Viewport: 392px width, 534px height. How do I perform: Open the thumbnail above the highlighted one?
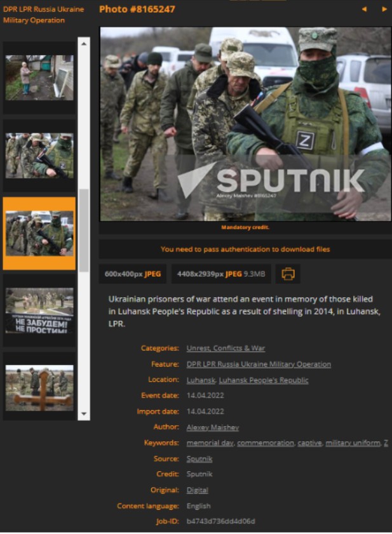pyautogui.click(x=39, y=156)
